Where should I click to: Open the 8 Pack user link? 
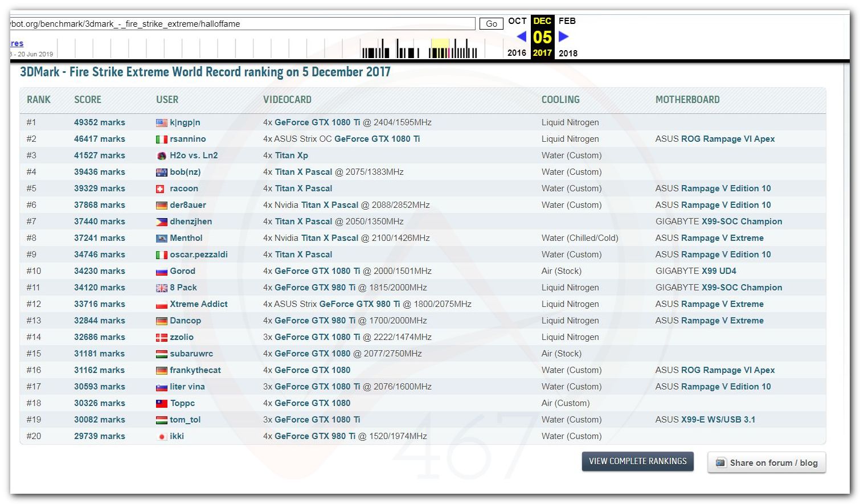coord(183,288)
